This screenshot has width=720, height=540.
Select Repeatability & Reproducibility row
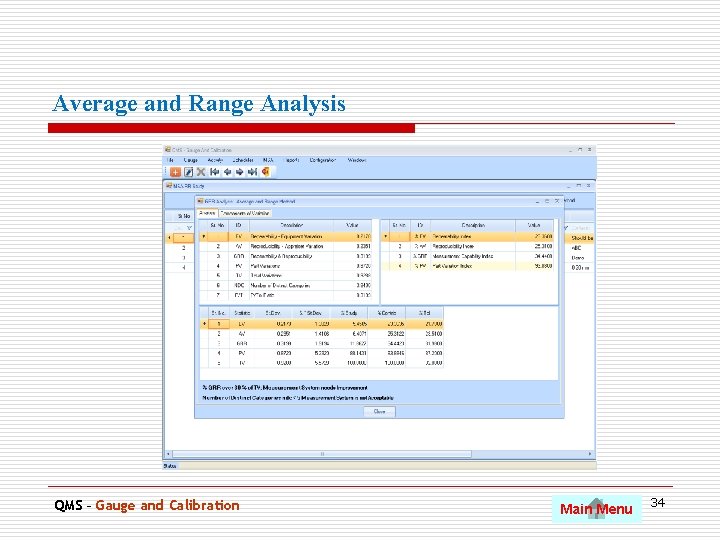point(285,256)
